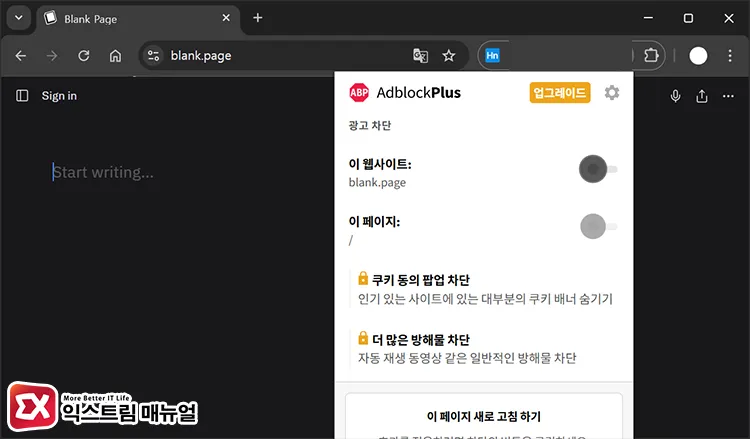Open the tab search dropdown arrow
This screenshot has width=750, height=439.
pos(19,18)
